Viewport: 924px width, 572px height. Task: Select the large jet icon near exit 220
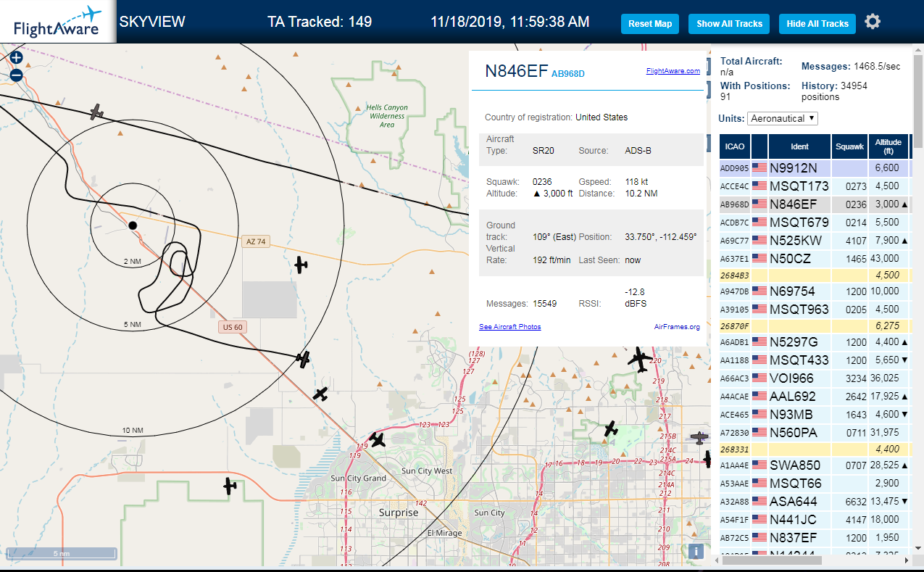[640, 359]
